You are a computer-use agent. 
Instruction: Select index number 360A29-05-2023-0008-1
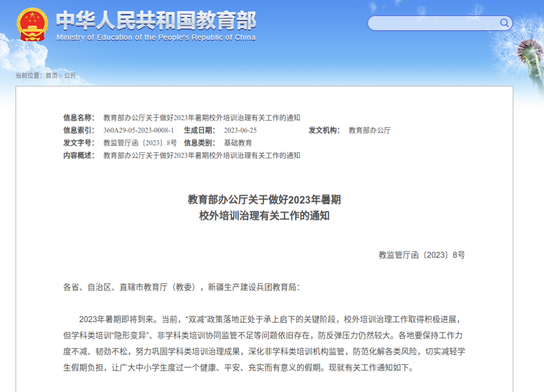pos(139,130)
